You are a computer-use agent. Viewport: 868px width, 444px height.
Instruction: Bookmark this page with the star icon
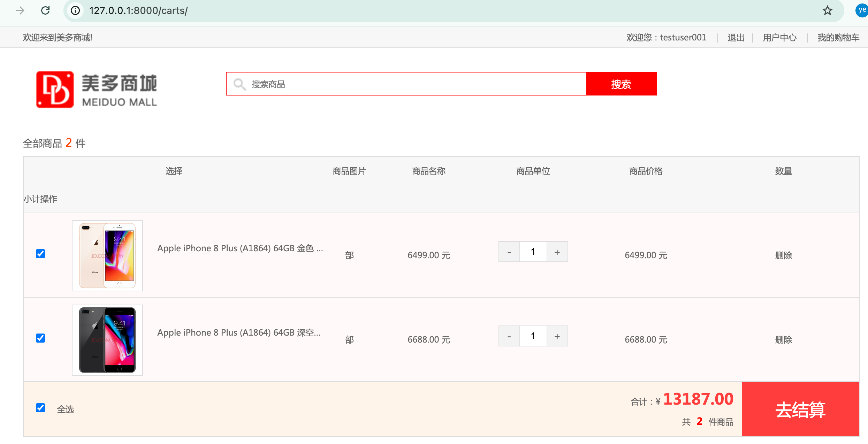point(827,10)
